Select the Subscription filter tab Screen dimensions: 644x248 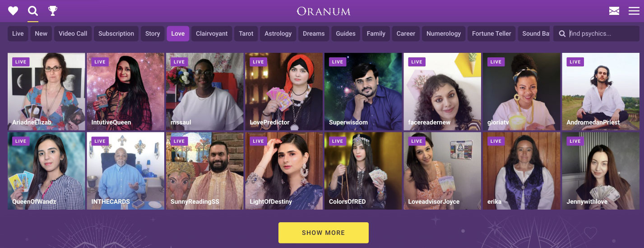tap(116, 33)
